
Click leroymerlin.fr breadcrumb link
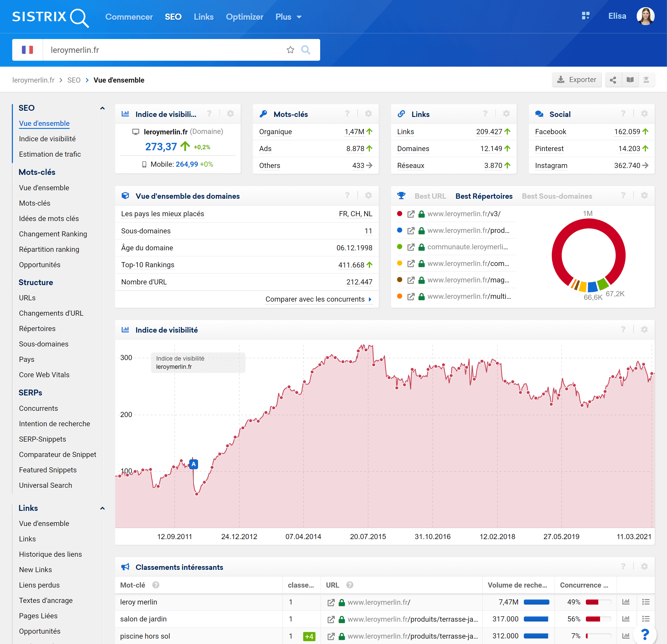[33, 80]
